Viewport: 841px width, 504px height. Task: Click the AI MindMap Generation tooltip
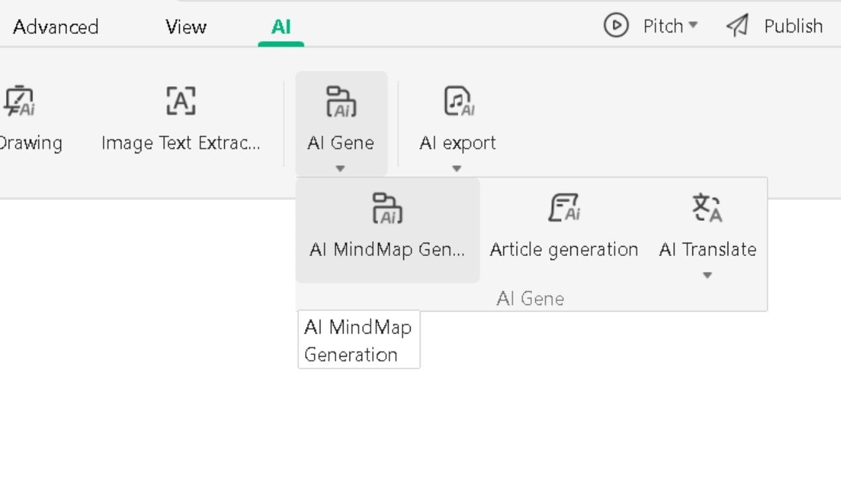pos(359,340)
